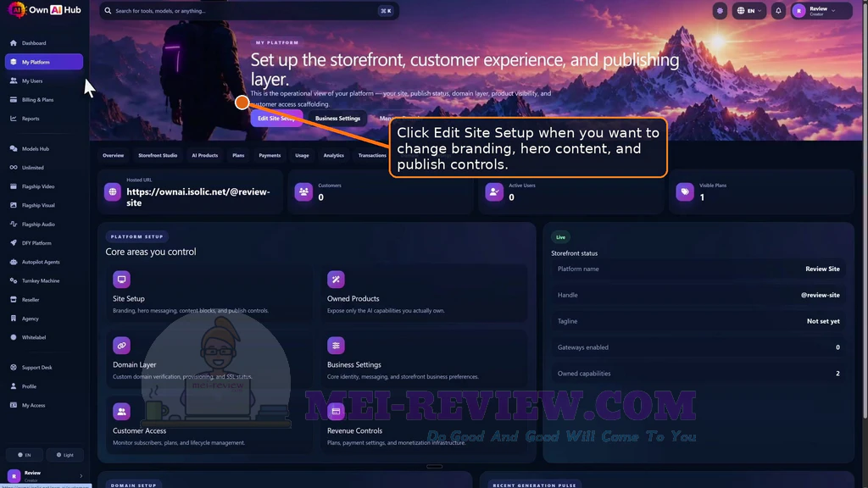Open the Revenue Controls card
Image resolution: width=868 pixels, height=488 pixels.
click(x=424, y=424)
